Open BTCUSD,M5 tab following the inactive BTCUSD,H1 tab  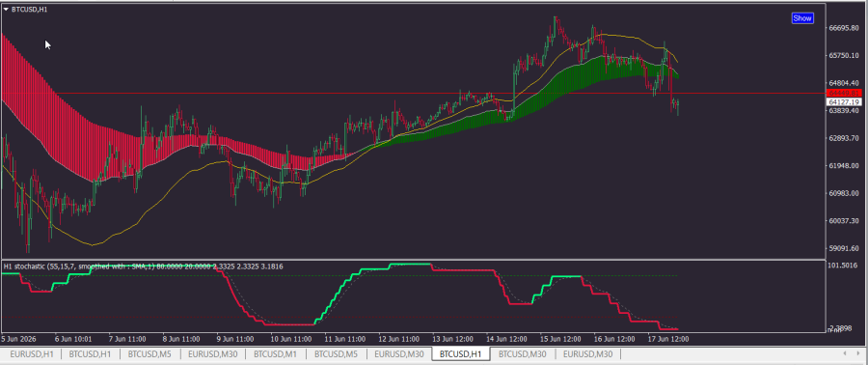tap(150, 354)
